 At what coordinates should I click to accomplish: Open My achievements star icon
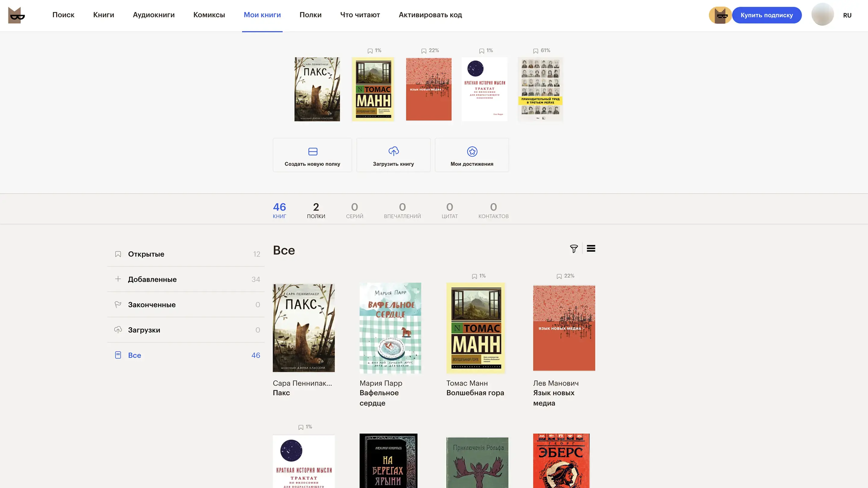[x=472, y=152]
